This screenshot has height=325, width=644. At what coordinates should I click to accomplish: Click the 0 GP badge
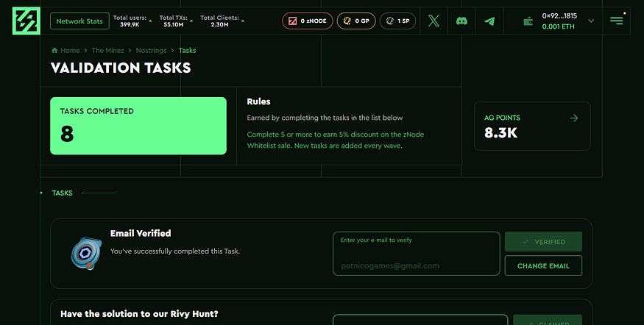356,21
